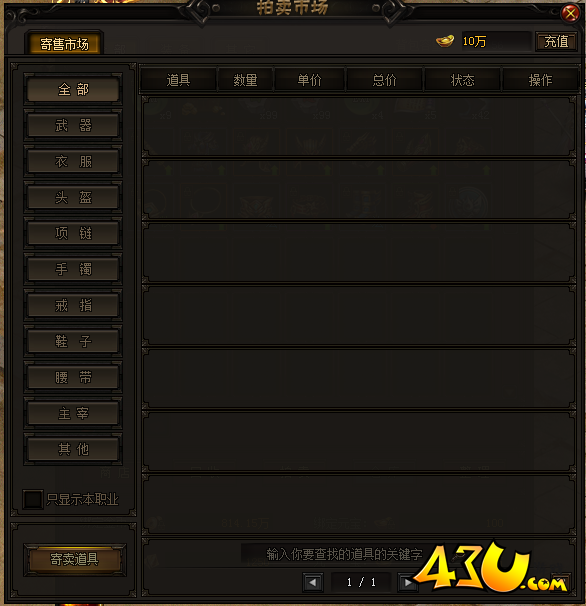Filter by 头盔 category

(x=73, y=197)
